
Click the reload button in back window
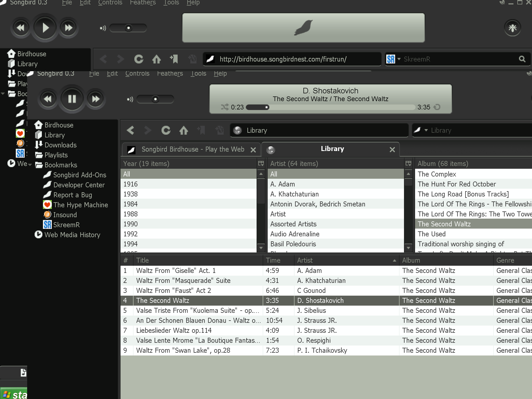point(139,59)
